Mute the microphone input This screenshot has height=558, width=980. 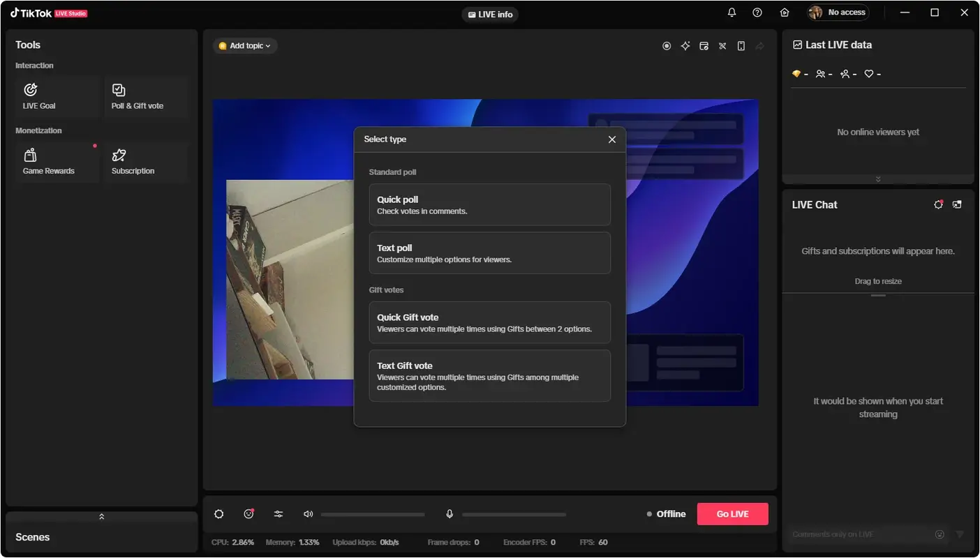point(450,514)
